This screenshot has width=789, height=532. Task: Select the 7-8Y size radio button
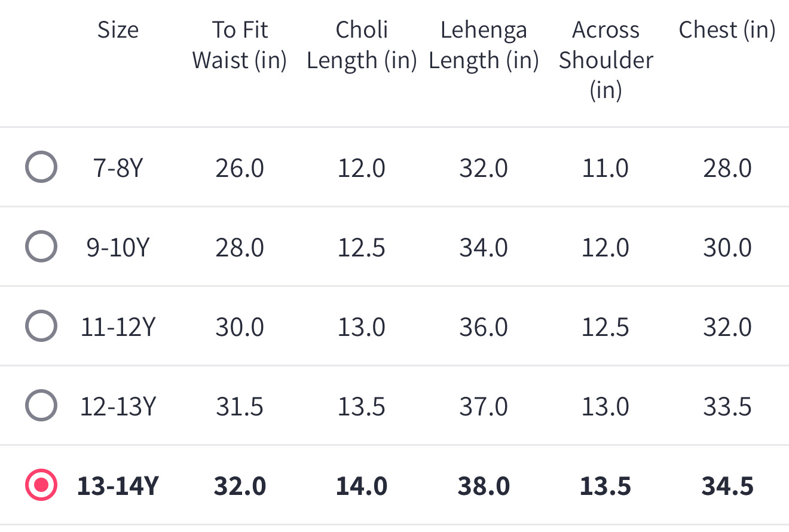(41, 167)
